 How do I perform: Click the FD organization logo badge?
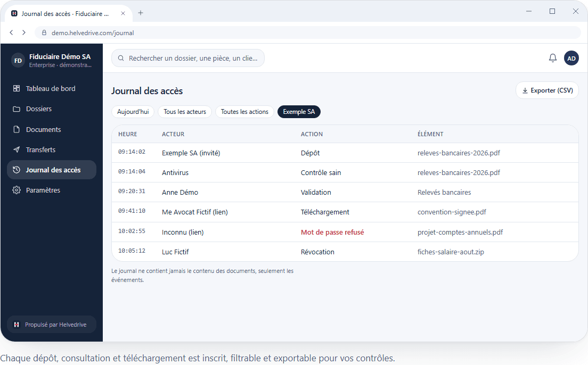18,60
